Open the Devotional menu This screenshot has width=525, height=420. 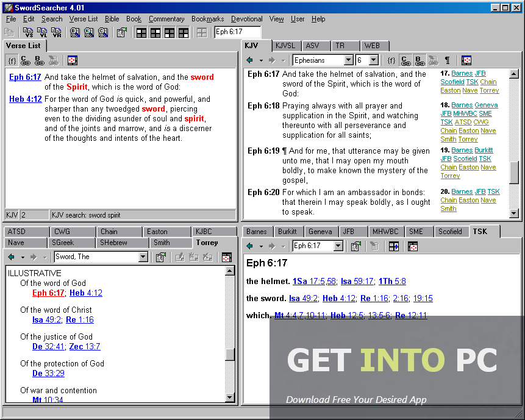[x=247, y=19]
